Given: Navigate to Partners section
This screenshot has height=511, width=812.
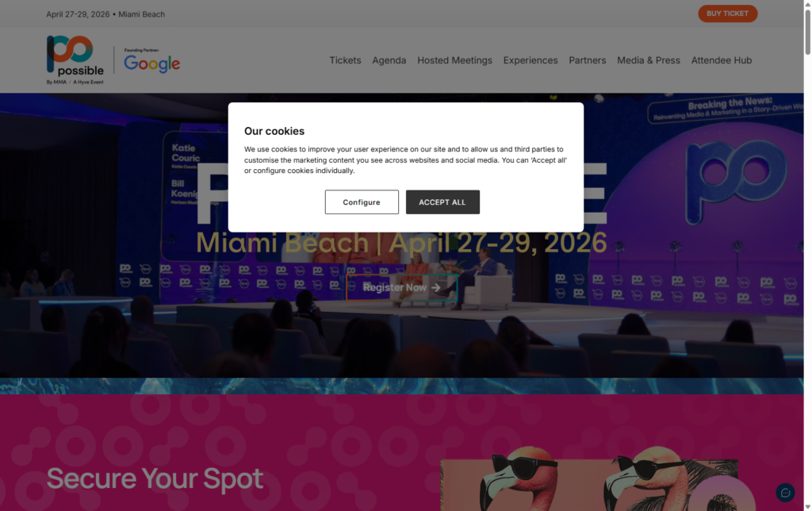Looking at the screenshot, I should (x=587, y=60).
